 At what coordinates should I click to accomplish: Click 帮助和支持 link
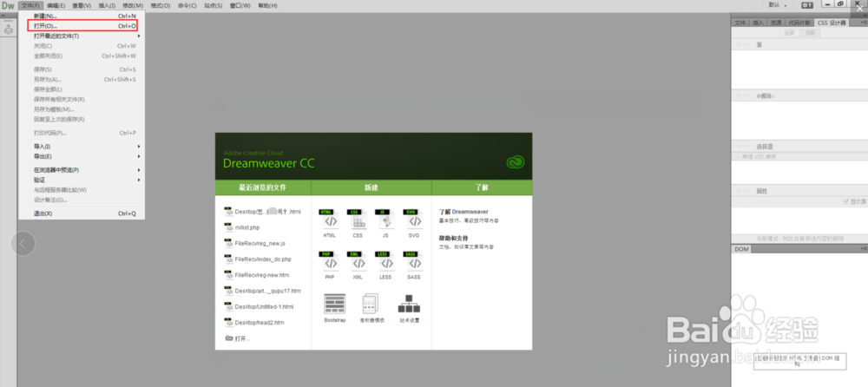click(454, 238)
